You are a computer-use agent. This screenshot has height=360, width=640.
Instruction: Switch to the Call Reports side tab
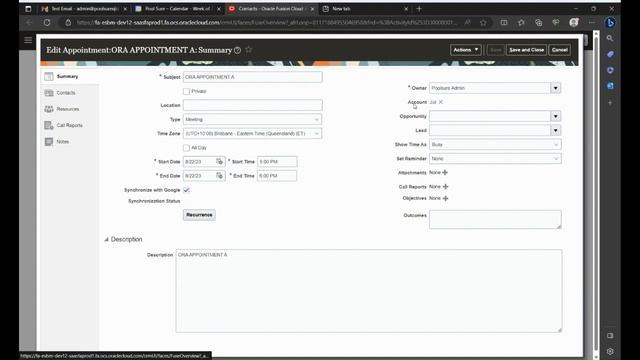(x=69, y=125)
